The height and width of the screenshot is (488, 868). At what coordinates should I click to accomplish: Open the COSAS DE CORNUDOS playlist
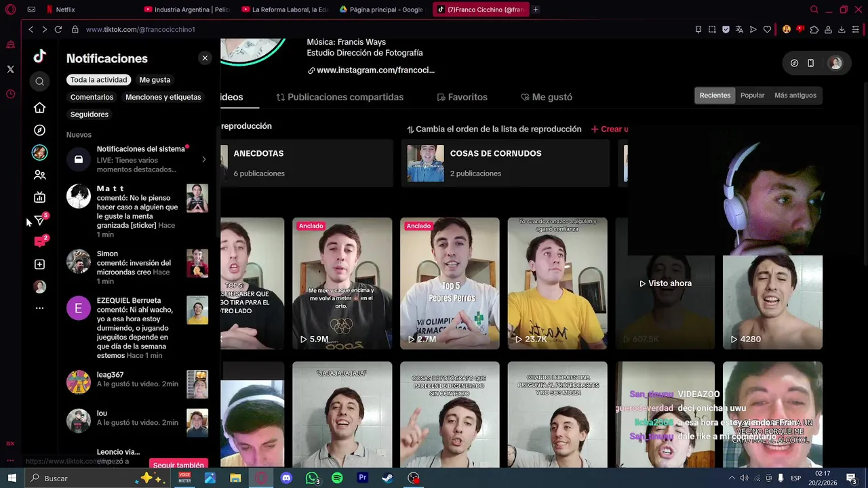point(505,163)
